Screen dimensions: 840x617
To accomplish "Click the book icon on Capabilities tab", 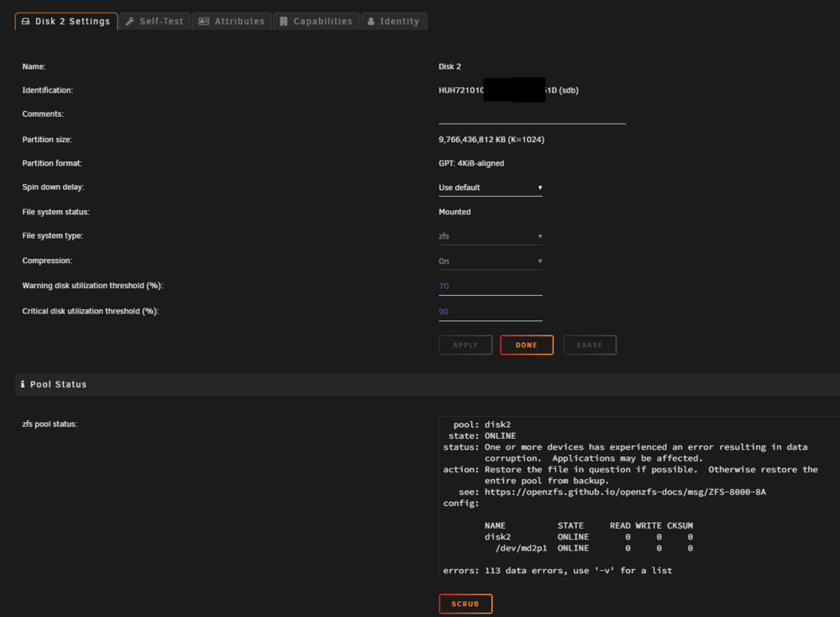I will 283,22.
